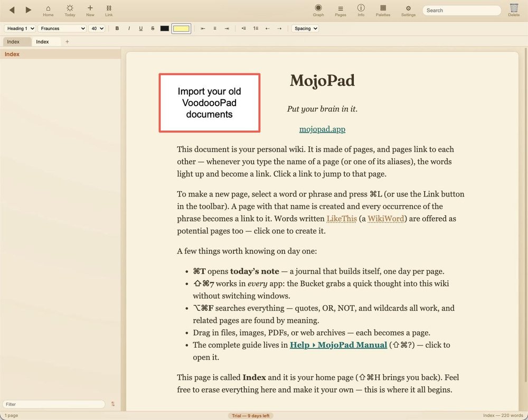Screen dimensions: 528x420
Task: Open the Palettes panel
Action: (x=383, y=11)
